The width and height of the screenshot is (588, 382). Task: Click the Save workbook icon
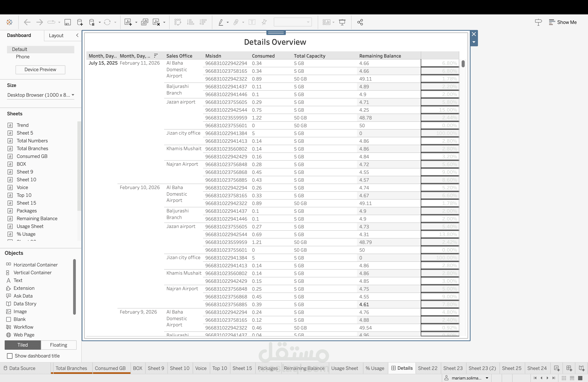point(67,22)
